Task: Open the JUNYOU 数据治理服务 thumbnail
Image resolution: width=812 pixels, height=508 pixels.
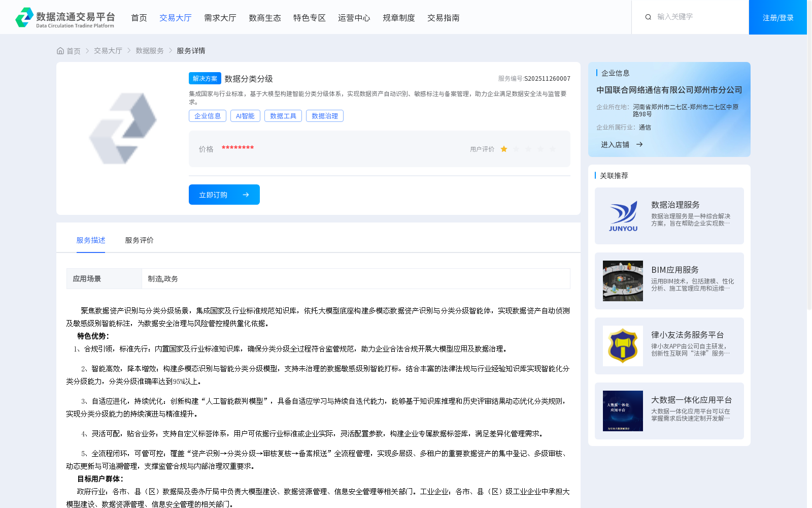Action: pos(623,216)
